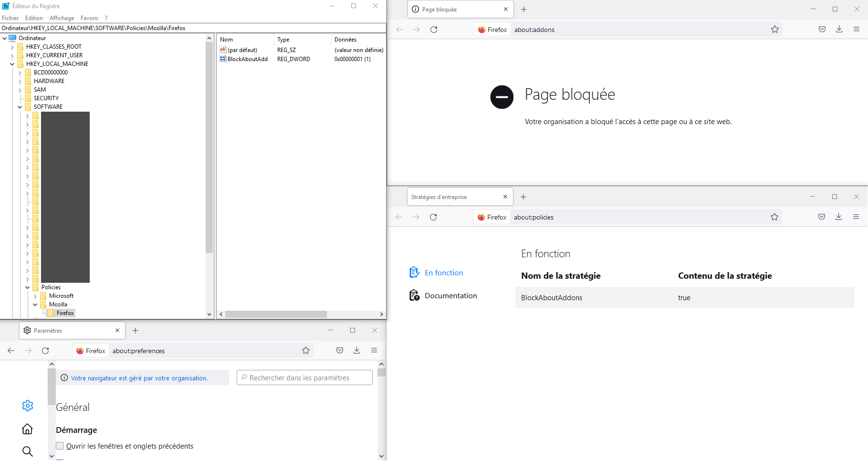Open a new tab beside 'Stratégies d'entreprise'
868x461 pixels.
(x=523, y=197)
